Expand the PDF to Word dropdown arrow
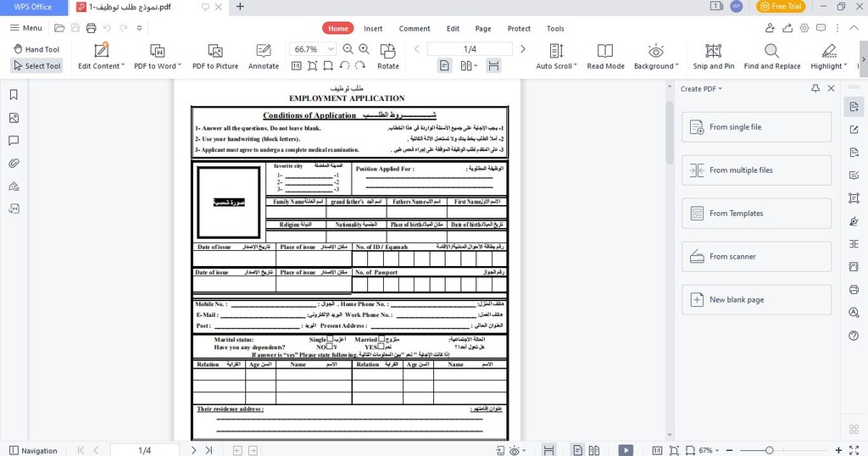 tap(180, 66)
